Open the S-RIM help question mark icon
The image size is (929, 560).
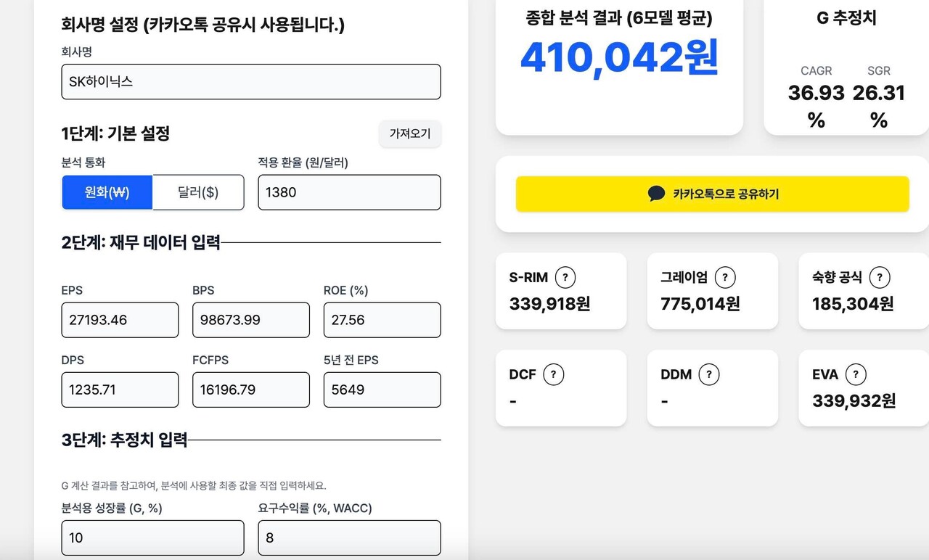click(565, 277)
